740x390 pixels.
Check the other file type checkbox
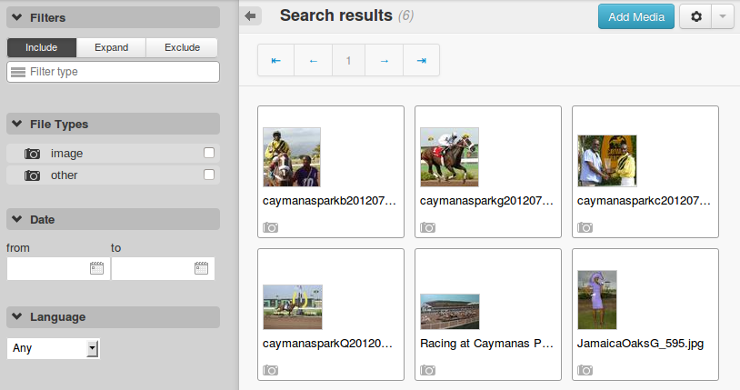tap(209, 175)
